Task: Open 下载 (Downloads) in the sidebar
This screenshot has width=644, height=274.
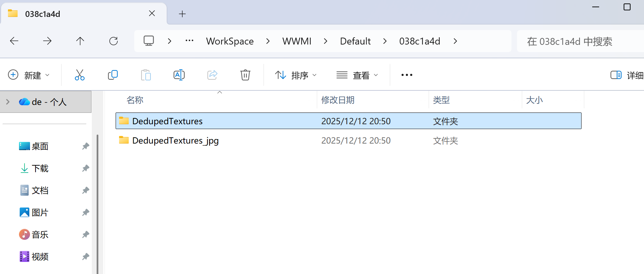Action: click(40, 168)
